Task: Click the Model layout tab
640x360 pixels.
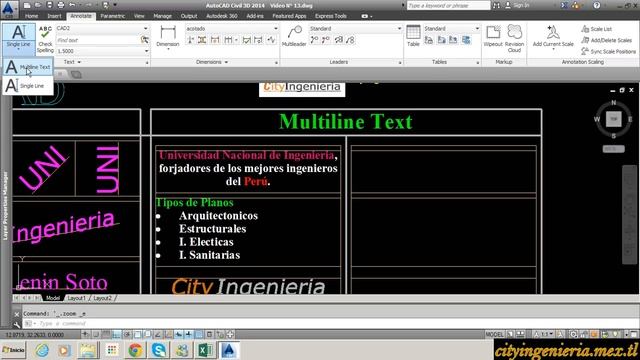Action: coord(53,298)
